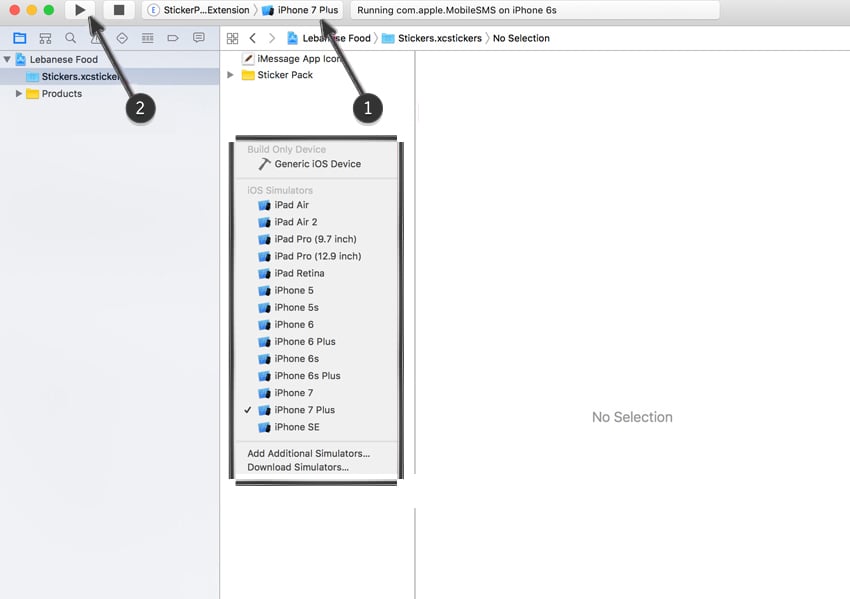This screenshot has height=599, width=850.
Task: Choose Generic iOS Device
Action: point(317,164)
